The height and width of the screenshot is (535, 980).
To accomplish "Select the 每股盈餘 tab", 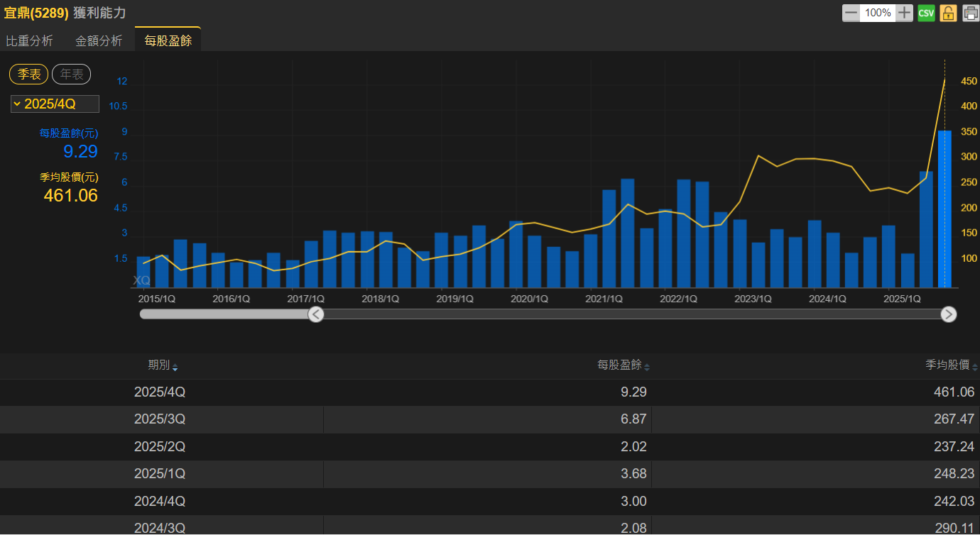I will tap(168, 41).
